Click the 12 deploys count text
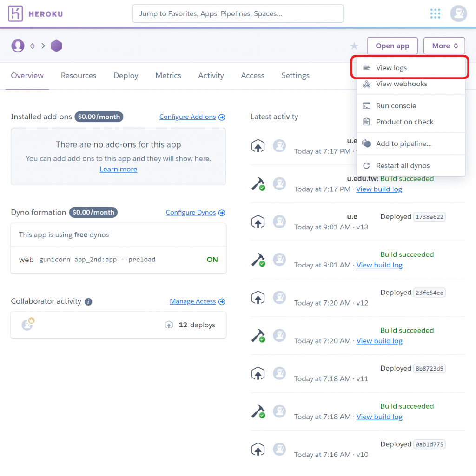Screen dimensions: 476x476 pyautogui.click(x=197, y=325)
